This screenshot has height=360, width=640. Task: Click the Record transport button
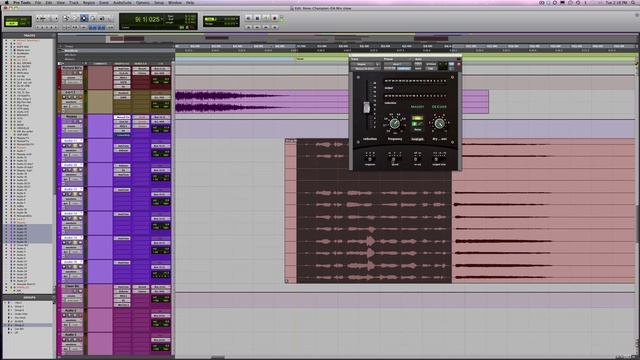pyautogui.click(x=274, y=18)
